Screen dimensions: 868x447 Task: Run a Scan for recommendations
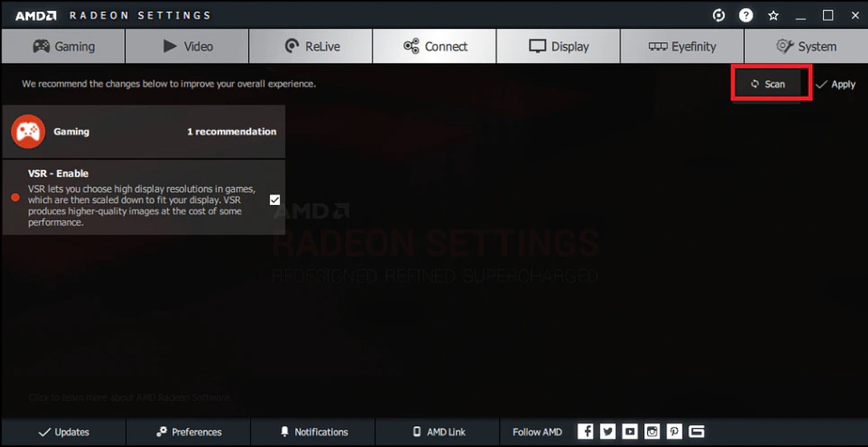(x=768, y=84)
